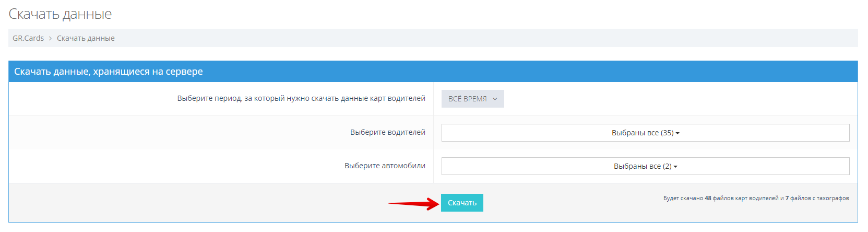Click the blue 'Скачать данные, хранящиеся на сервере' header
This screenshot has height=232, width=868.
pyautogui.click(x=109, y=72)
